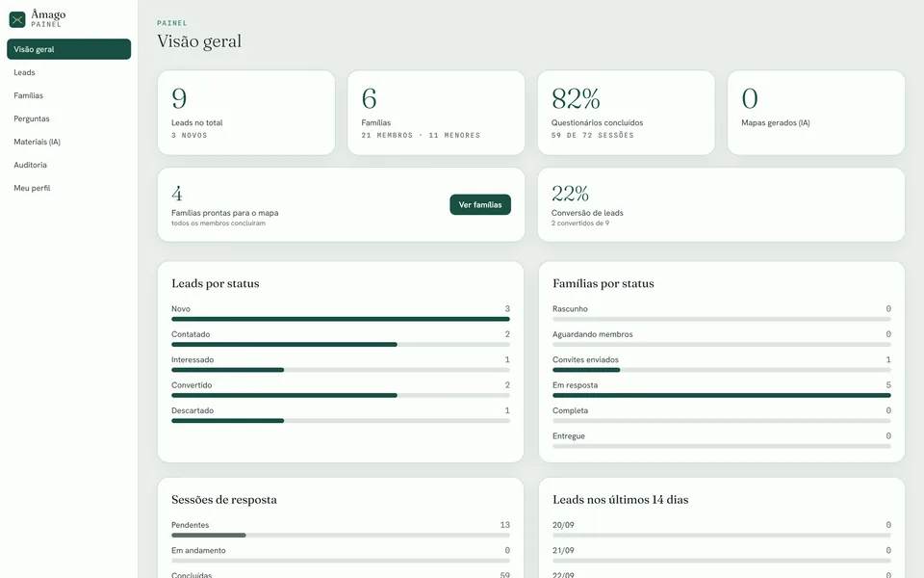Click the Novo leads progress bar

341,319
